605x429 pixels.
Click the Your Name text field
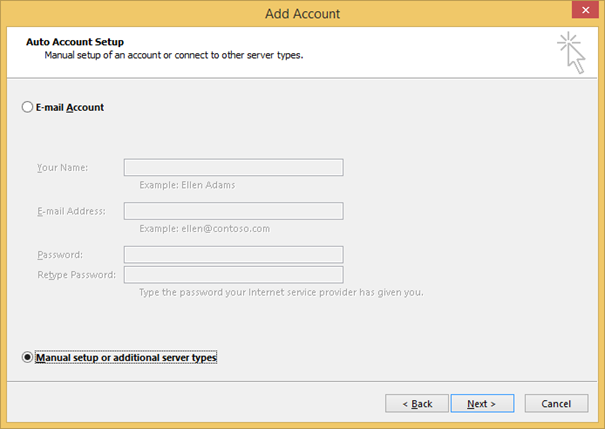tap(233, 167)
